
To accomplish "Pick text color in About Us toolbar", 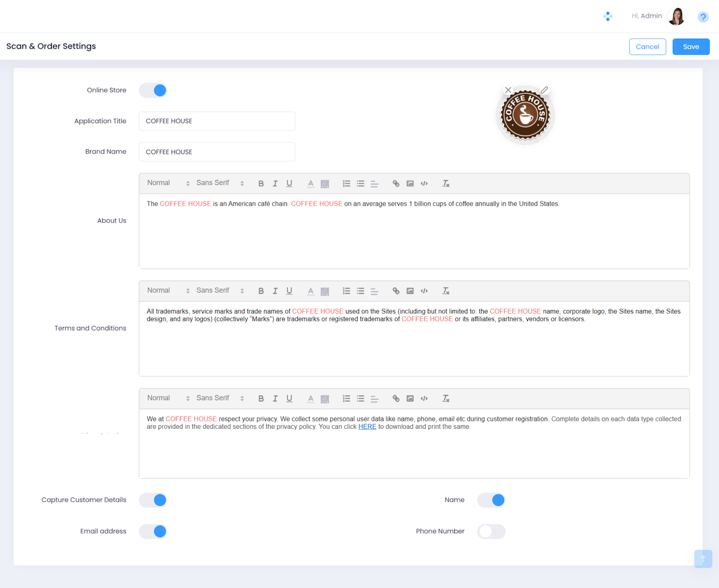I will coord(311,183).
